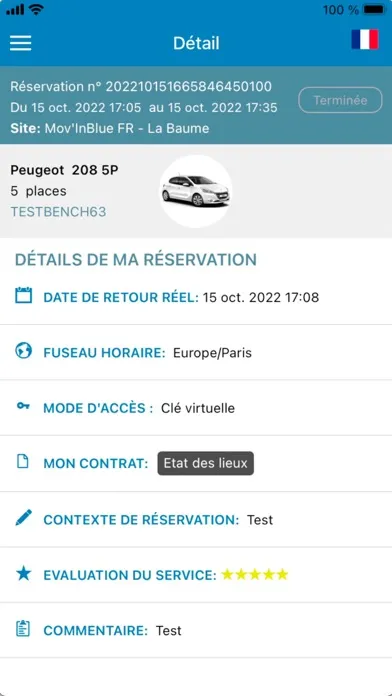Click the blue star icon for Evaluation du service
Viewport: 392px width, 696px height.
(x=24, y=573)
